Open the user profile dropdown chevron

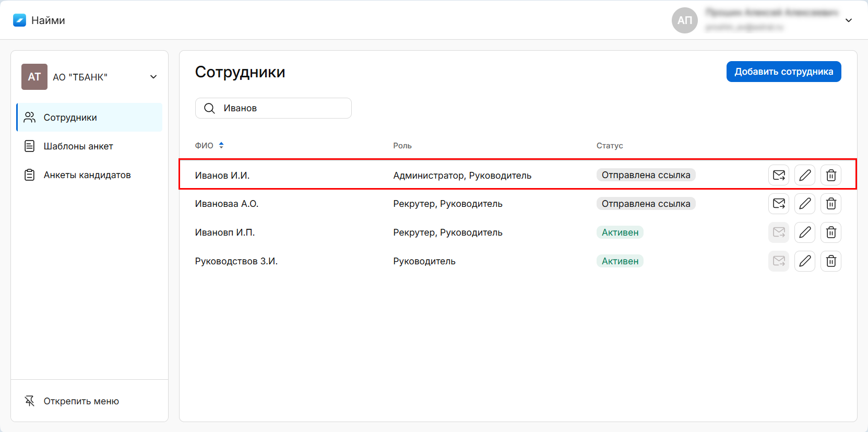coord(848,20)
